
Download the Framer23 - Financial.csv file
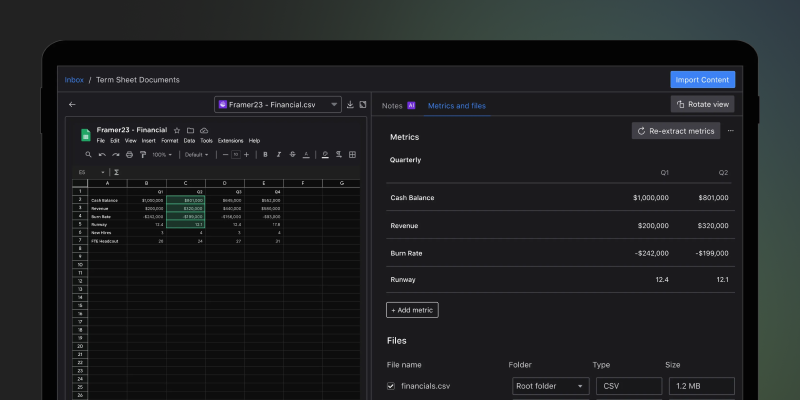350,105
